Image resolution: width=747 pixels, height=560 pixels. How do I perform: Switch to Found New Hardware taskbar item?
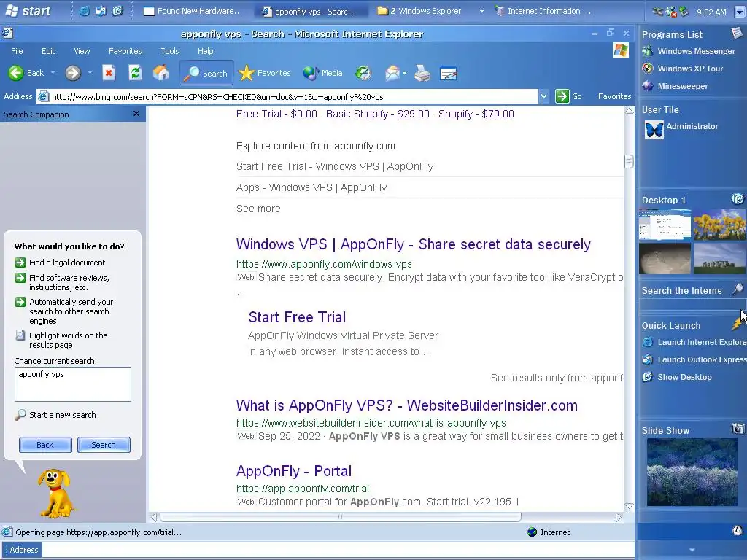pos(193,11)
